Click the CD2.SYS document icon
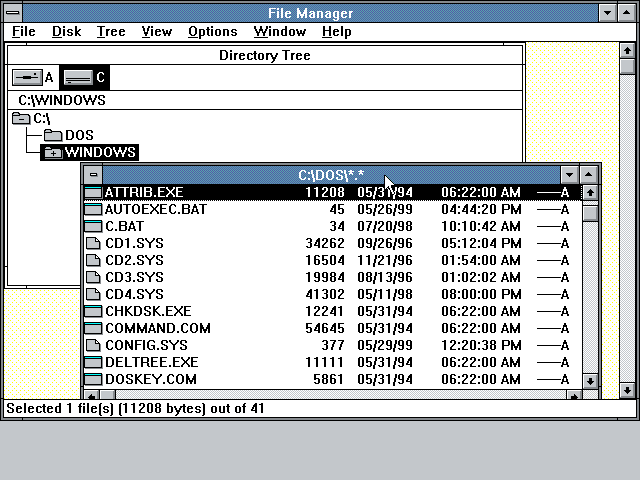Viewport: 640px width, 480px height. 93,260
